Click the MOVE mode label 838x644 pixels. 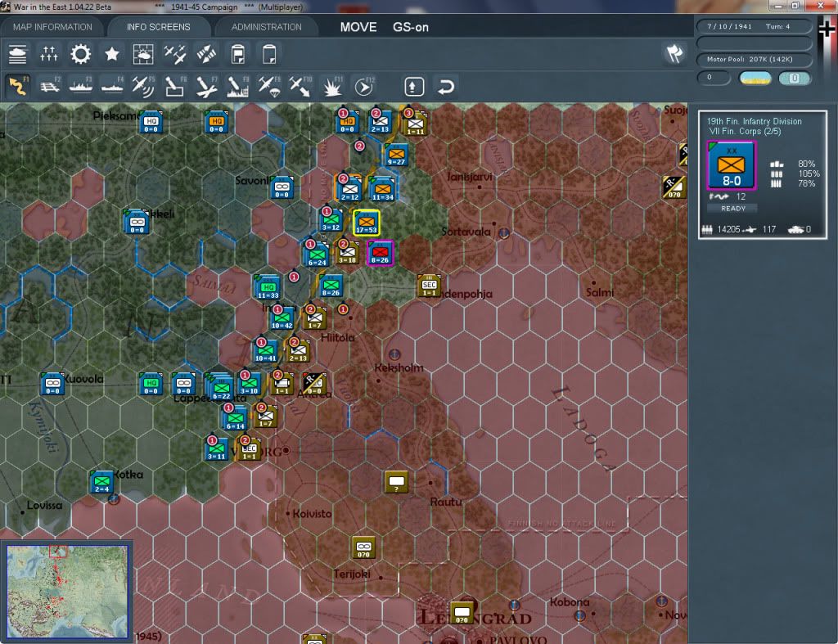(358, 27)
